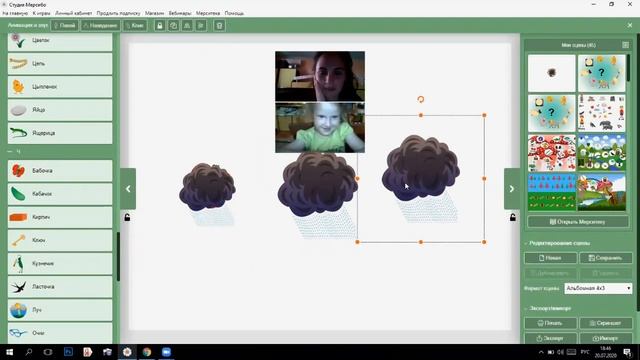Toggle the left panel lock icon
Viewport: 640px width, 360px height.
(127, 218)
